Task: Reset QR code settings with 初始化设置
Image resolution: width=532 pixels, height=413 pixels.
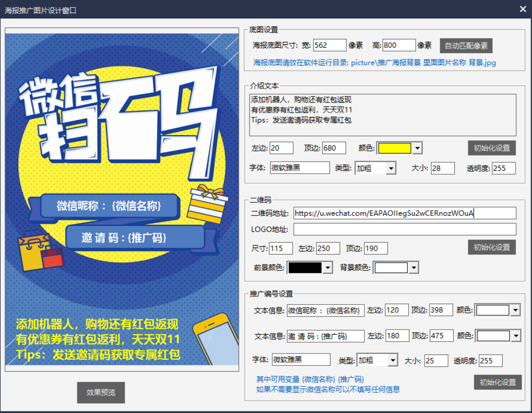Action: coord(492,247)
